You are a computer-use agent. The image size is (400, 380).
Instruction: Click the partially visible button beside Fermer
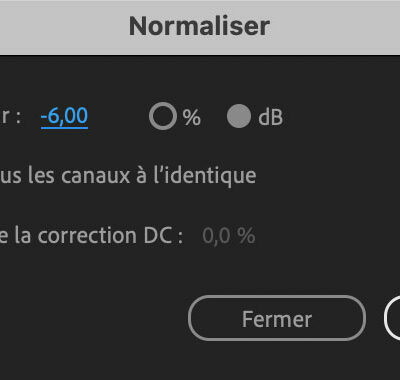tap(392, 318)
